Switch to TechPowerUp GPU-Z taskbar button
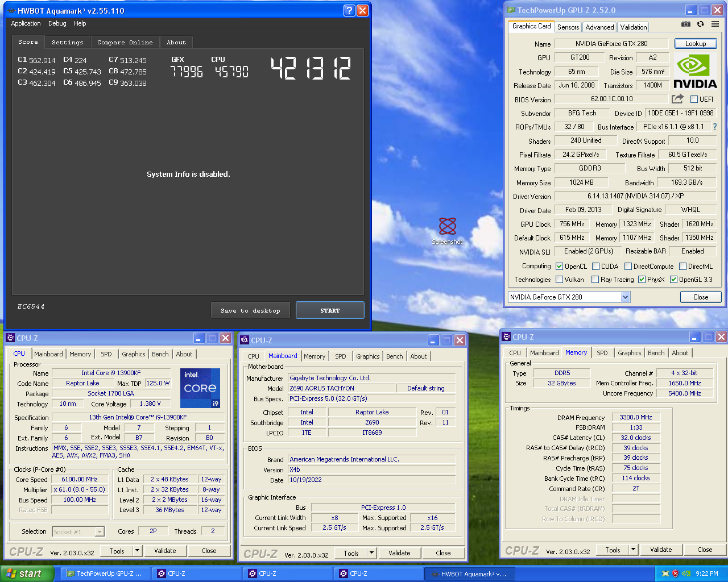 105,573
